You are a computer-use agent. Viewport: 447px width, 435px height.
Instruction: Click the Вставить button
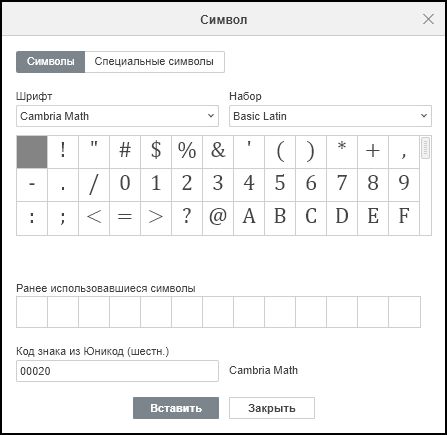176,408
